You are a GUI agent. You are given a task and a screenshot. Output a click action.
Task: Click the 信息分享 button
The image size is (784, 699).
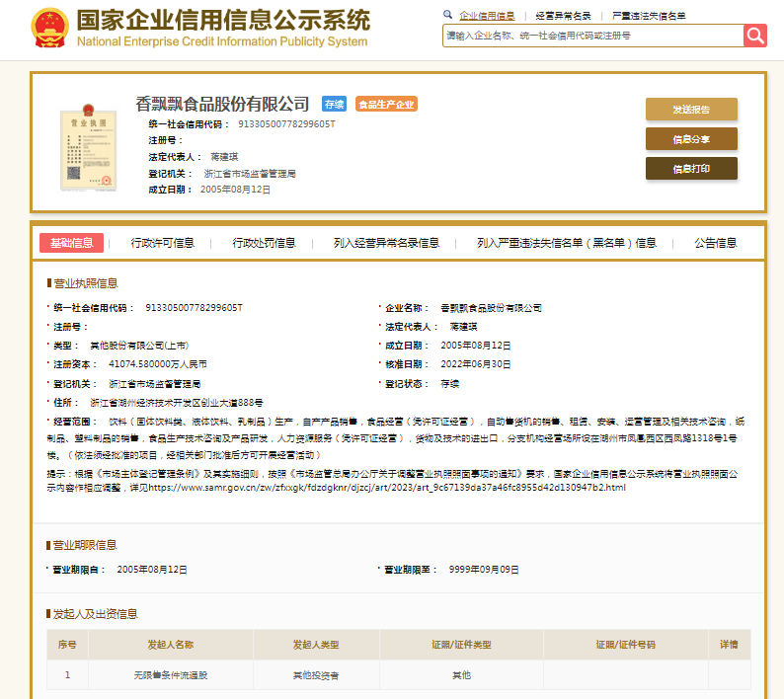coord(691,139)
